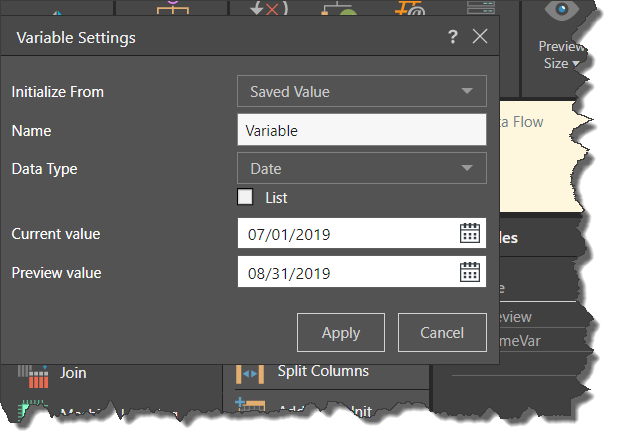Viewport: 617px width, 445px height.
Task: Click the Preview value label
Action: pos(56,273)
